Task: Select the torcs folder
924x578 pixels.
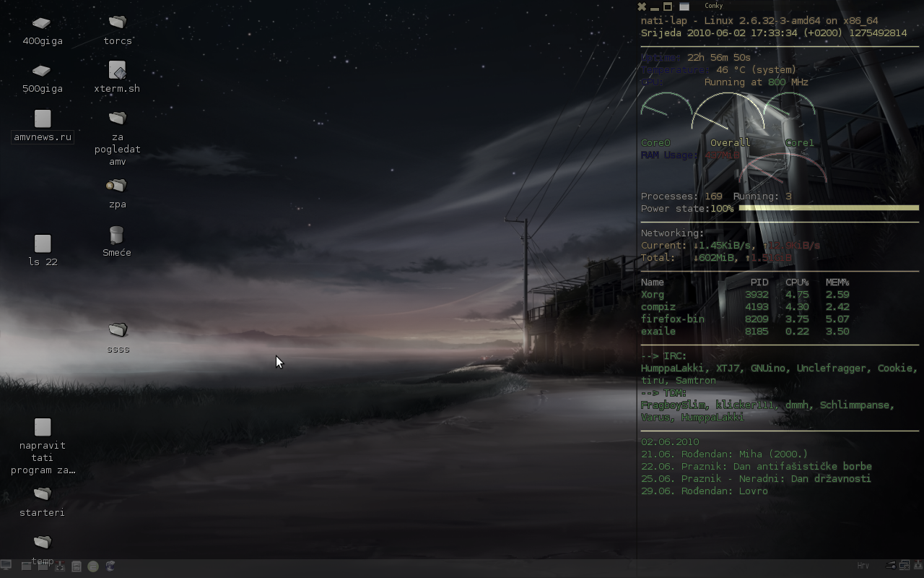Action: coord(117,23)
